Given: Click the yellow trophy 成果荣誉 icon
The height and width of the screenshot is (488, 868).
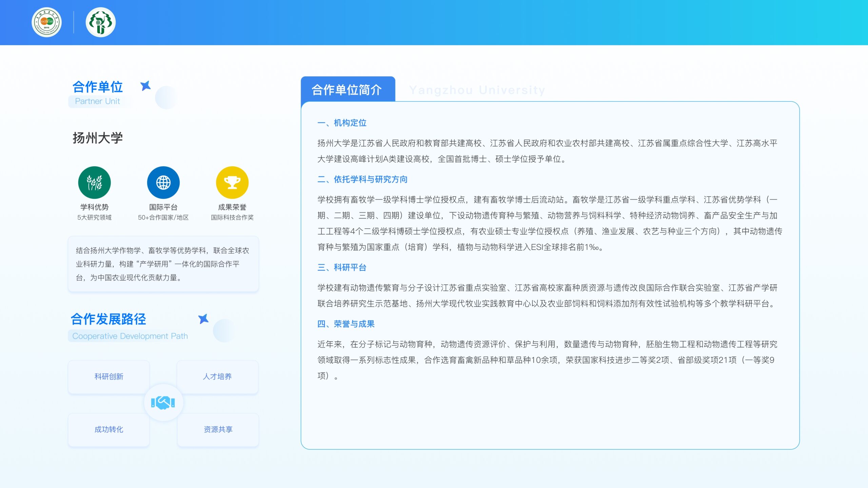Looking at the screenshot, I should pyautogui.click(x=232, y=182).
